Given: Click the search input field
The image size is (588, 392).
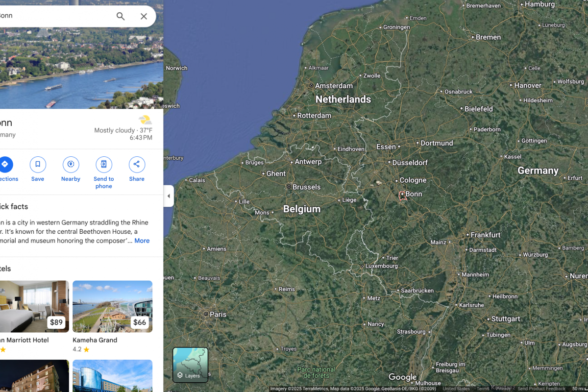Looking at the screenshot, I should [54, 16].
